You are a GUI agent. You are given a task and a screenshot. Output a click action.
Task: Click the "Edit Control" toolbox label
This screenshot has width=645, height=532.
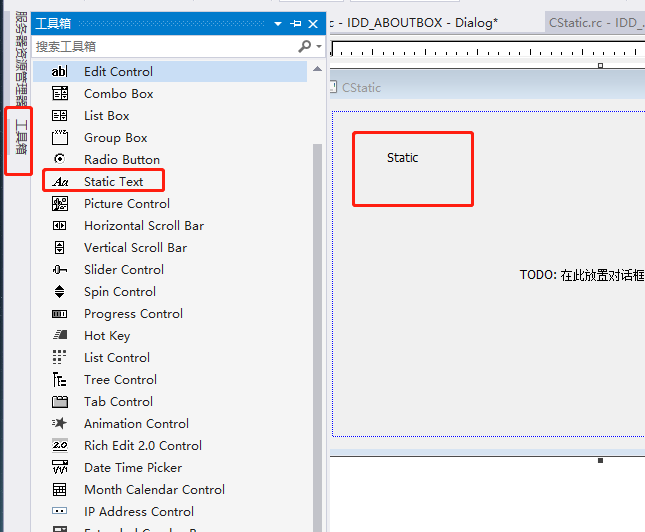coord(118,72)
